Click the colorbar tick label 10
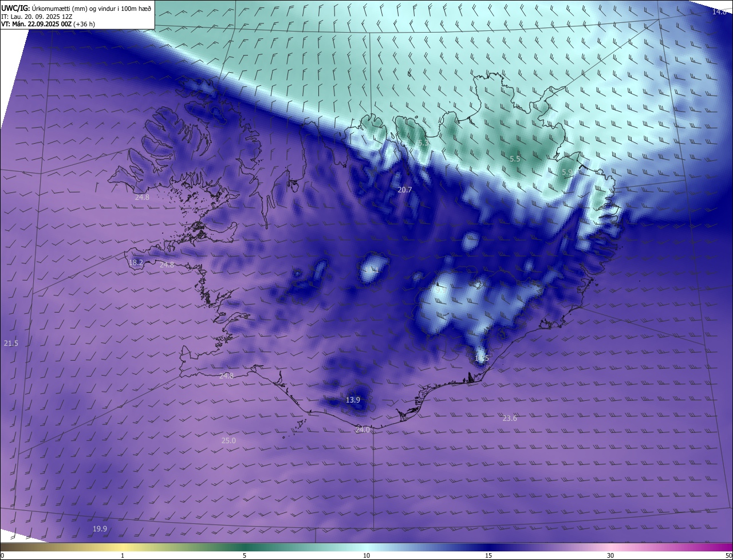The height and width of the screenshot is (560, 733). (366, 555)
